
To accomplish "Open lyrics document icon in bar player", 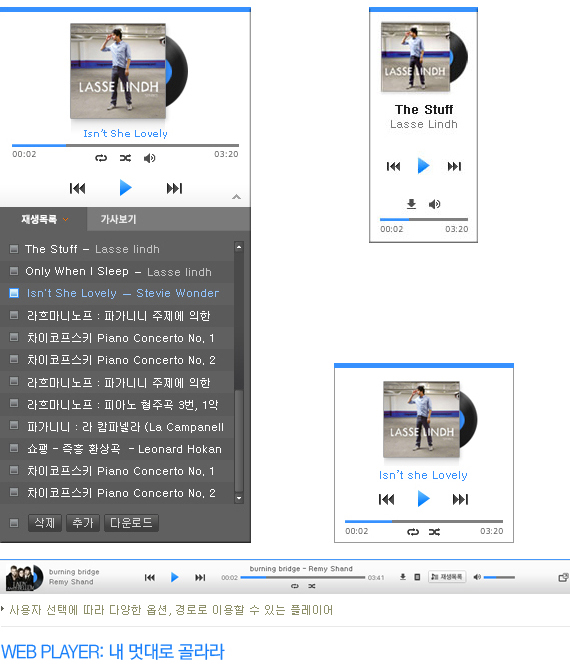I will point(417,577).
